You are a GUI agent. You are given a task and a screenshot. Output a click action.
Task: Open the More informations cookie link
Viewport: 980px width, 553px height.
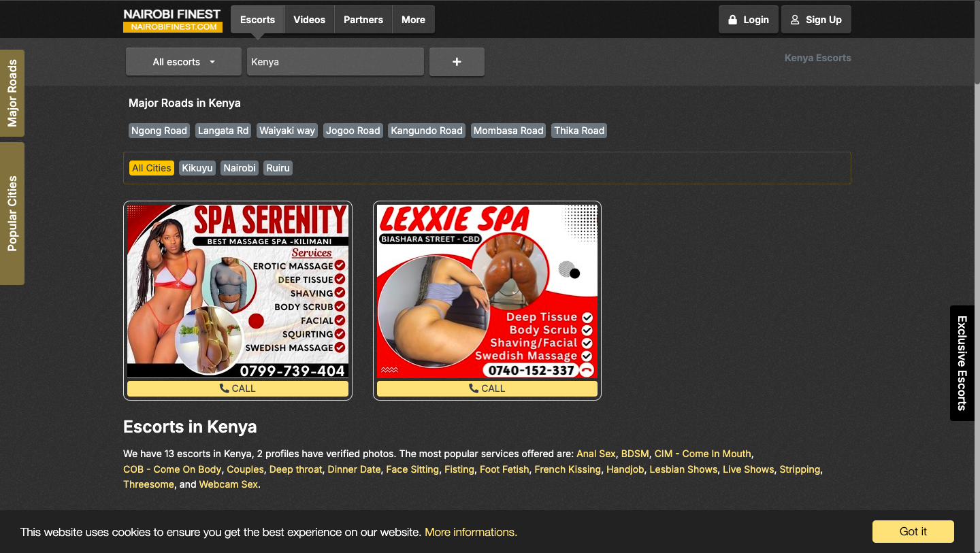pos(471,532)
